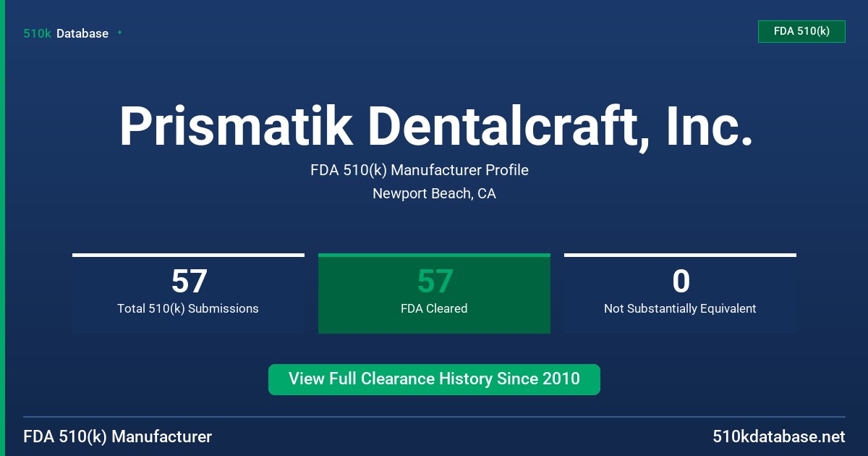868x456 pixels.
Task: Click the FDA 510(k) Manufacturer Profile subtitle
Action: click(x=420, y=171)
